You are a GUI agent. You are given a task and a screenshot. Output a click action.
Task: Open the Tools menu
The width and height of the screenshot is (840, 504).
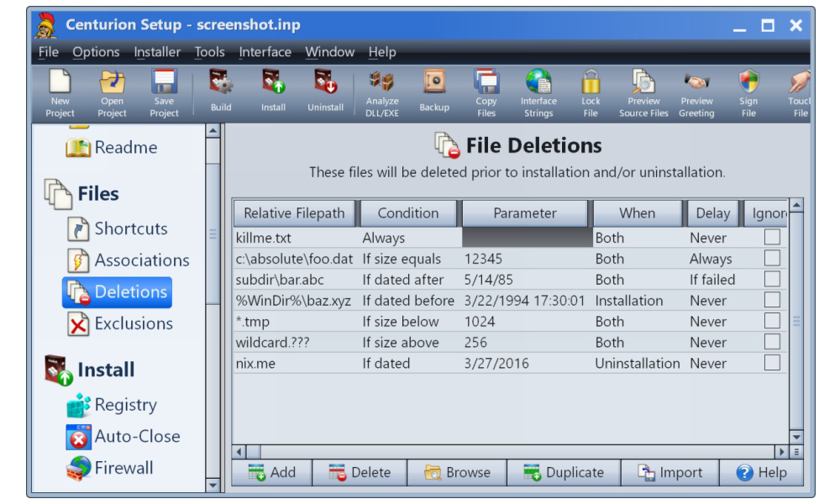(209, 52)
